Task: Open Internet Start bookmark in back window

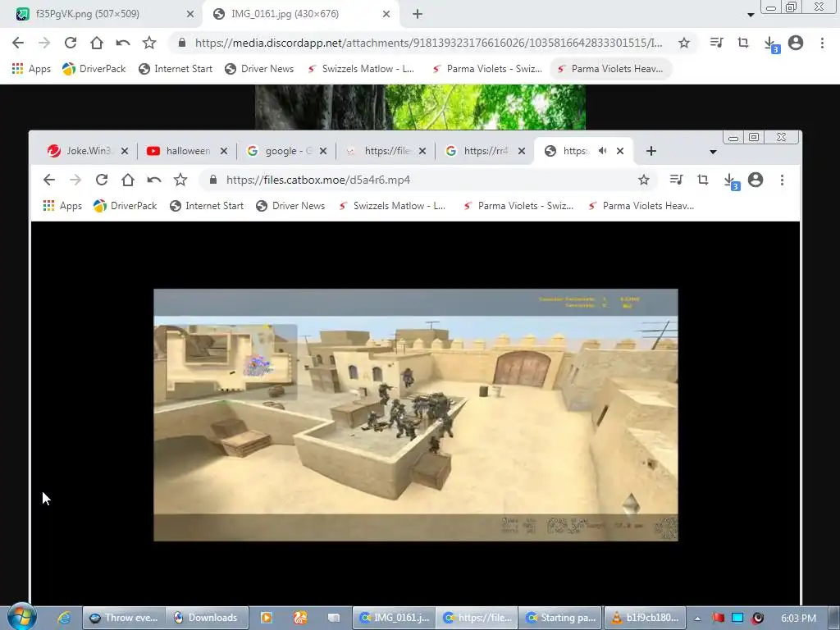Action: click(176, 69)
